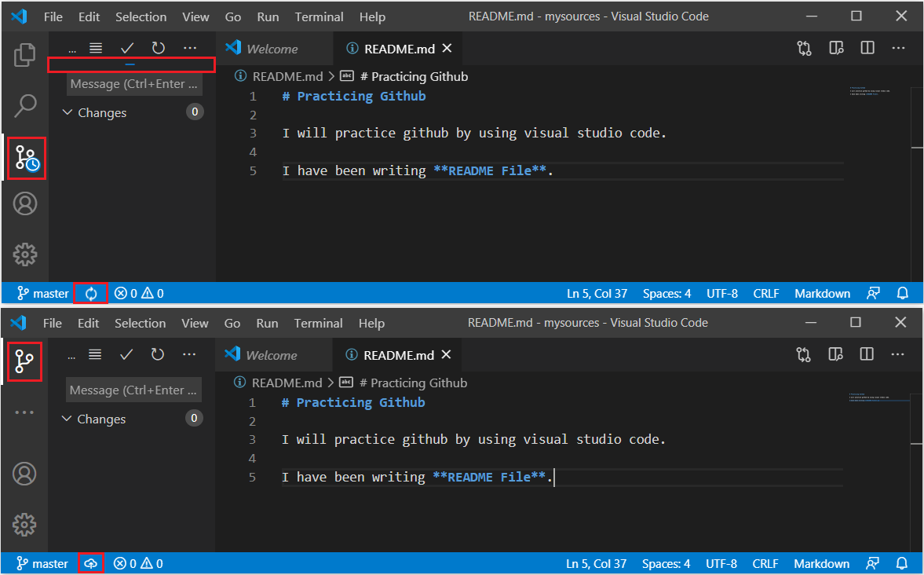Change CRLF line ending, top status bar

pyautogui.click(x=766, y=294)
